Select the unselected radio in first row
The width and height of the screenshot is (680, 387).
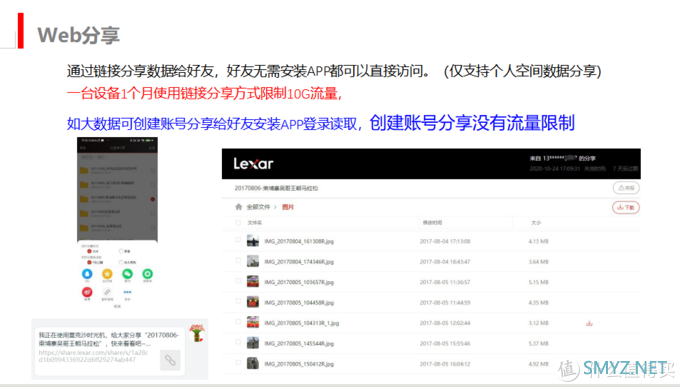pos(121,251)
